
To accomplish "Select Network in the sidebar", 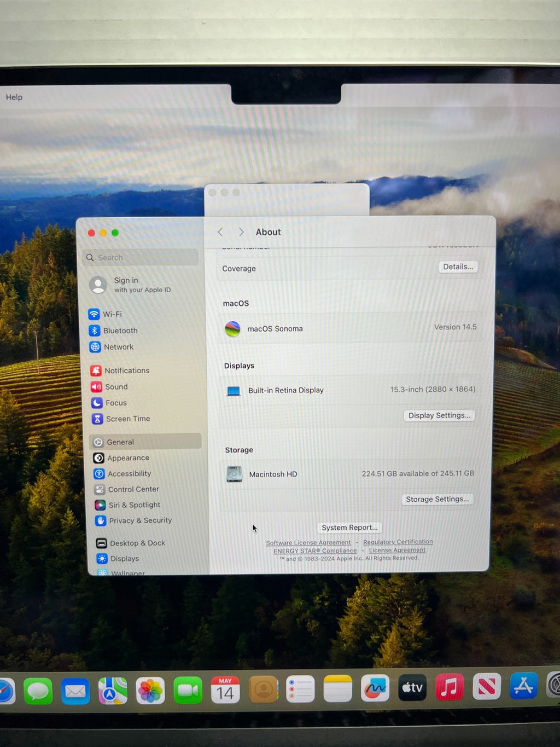I will tap(112, 347).
